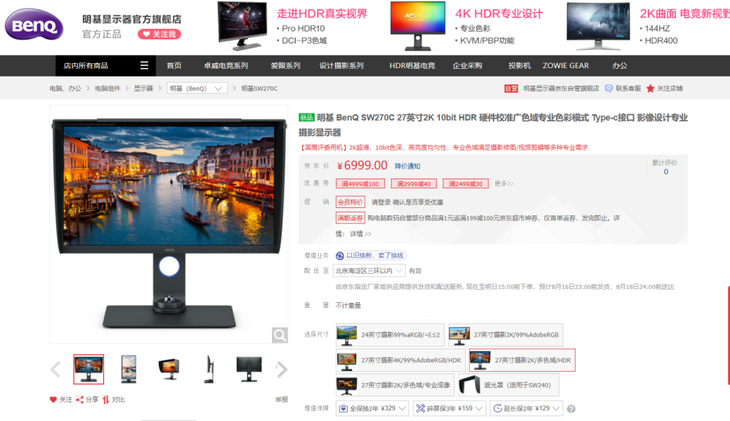730x421 pixels.
Task: Open the HDR明基电竞 menu item
Action: pyautogui.click(x=412, y=66)
